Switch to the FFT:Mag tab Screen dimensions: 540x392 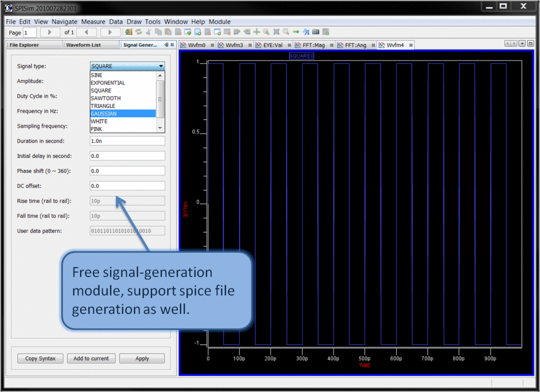(x=313, y=45)
